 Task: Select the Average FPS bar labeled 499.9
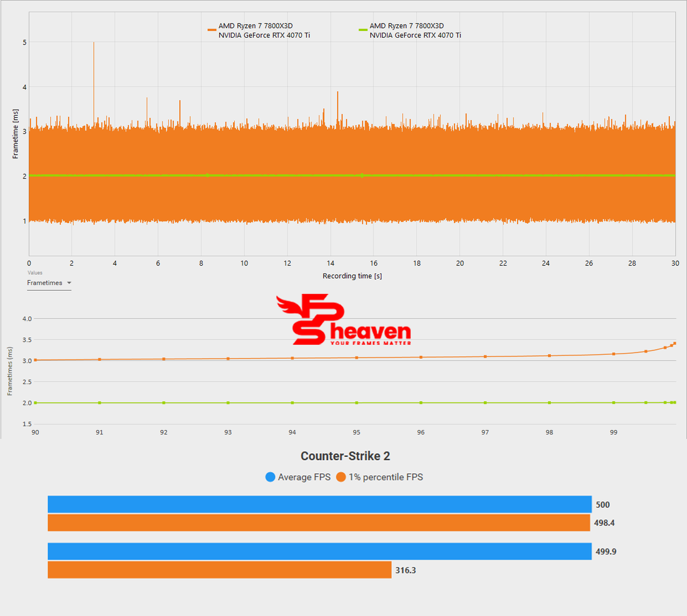pyautogui.click(x=319, y=551)
